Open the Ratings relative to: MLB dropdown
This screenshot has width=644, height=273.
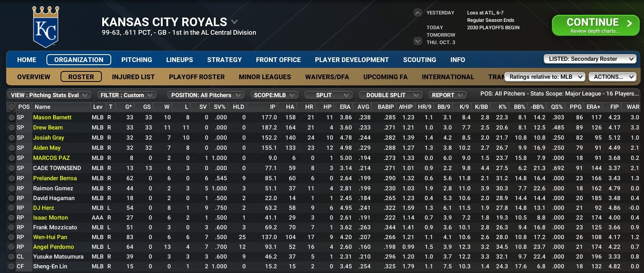545,77
